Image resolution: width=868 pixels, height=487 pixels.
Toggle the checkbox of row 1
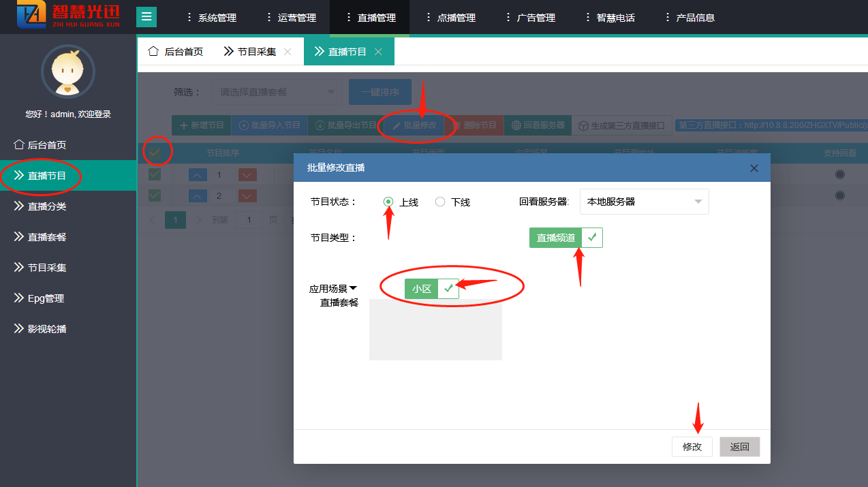(155, 174)
